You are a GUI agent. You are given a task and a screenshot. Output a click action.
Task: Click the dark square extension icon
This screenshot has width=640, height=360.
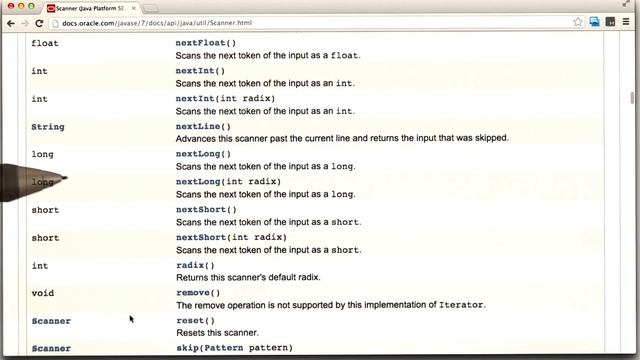click(x=610, y=22)
